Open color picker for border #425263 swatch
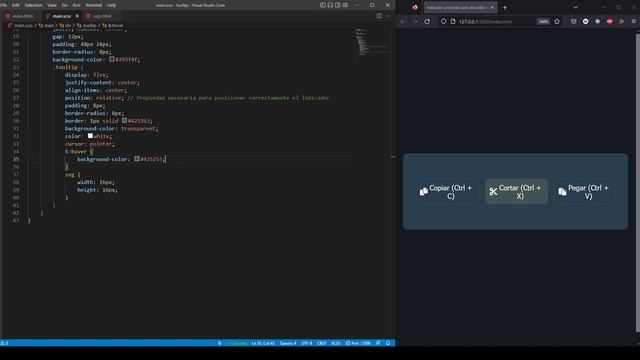The image size is (640, 360). click(x=124, y=120)
